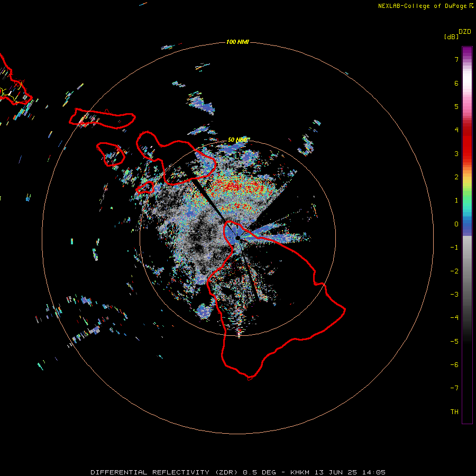Image resolution: width=476 pixels, height=476 pixels.
Task: Click the -4 value on color scale
Action: (454, 318)
